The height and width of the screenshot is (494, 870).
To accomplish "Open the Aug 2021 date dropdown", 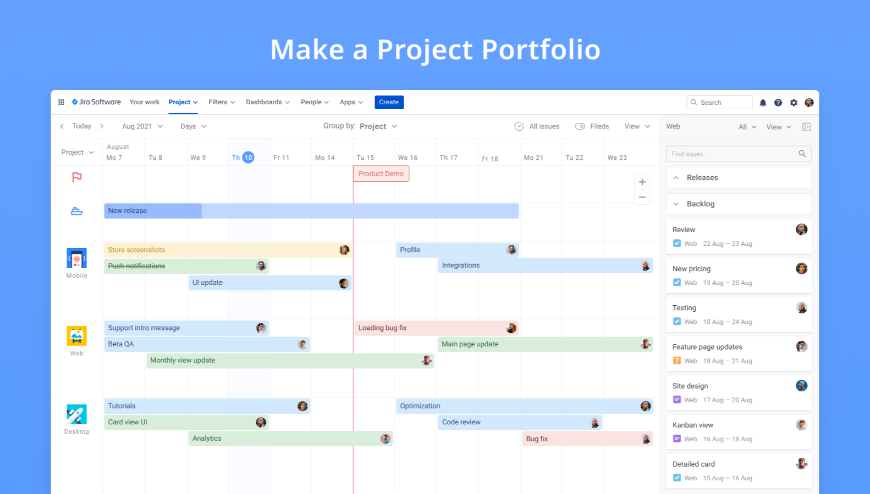I will point(143,127).
